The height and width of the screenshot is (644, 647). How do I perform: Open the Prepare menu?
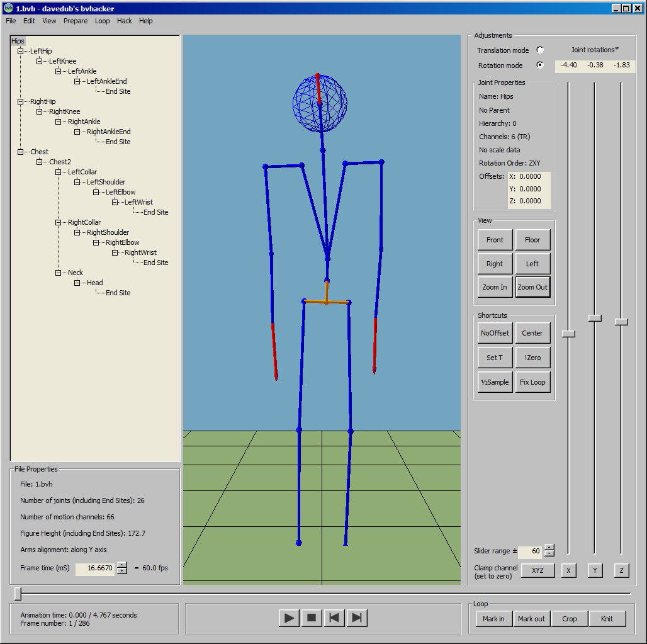76,21
